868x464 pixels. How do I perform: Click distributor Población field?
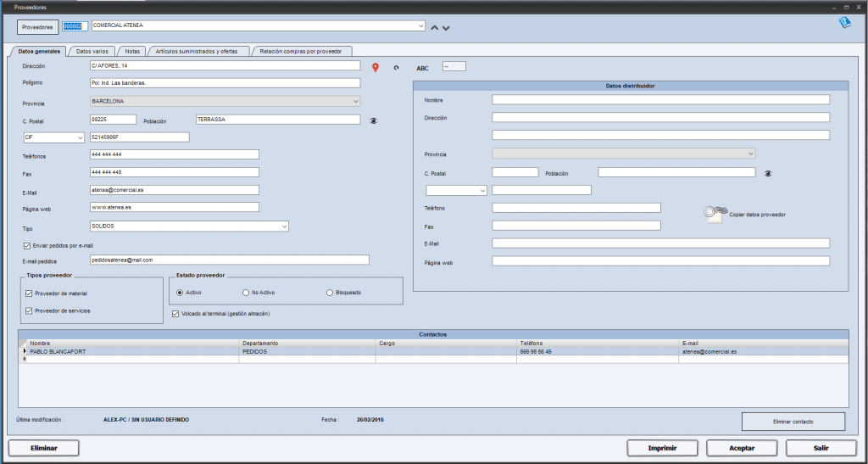click(676, 172)
